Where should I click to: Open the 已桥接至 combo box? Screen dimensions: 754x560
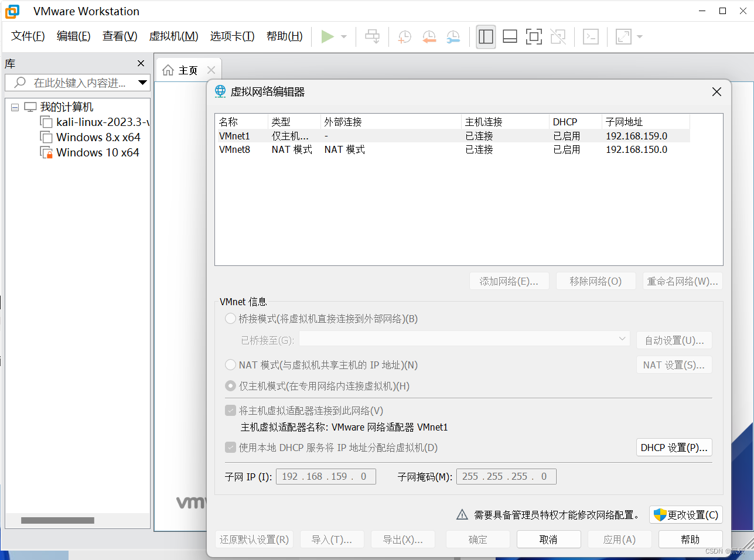465,340
